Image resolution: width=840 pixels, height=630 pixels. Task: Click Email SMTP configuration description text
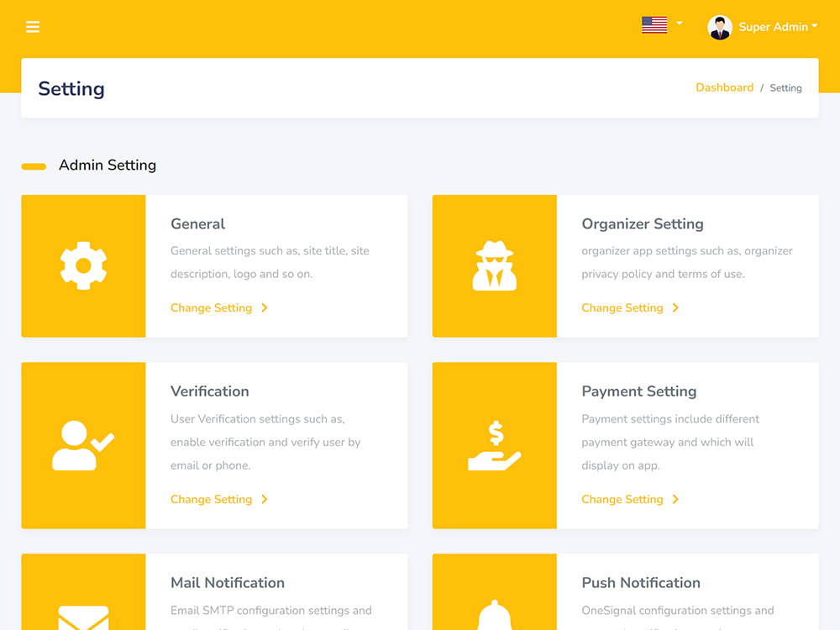click(x=270, y=617)
